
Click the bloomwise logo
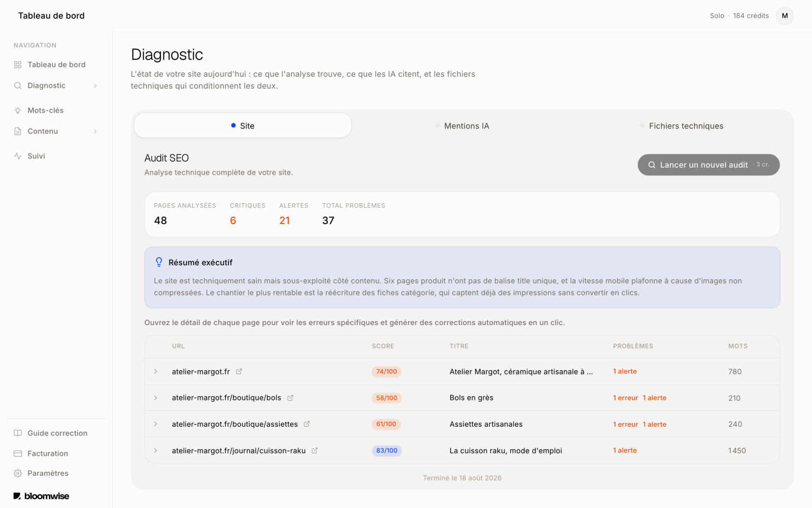tap(41, 496)
